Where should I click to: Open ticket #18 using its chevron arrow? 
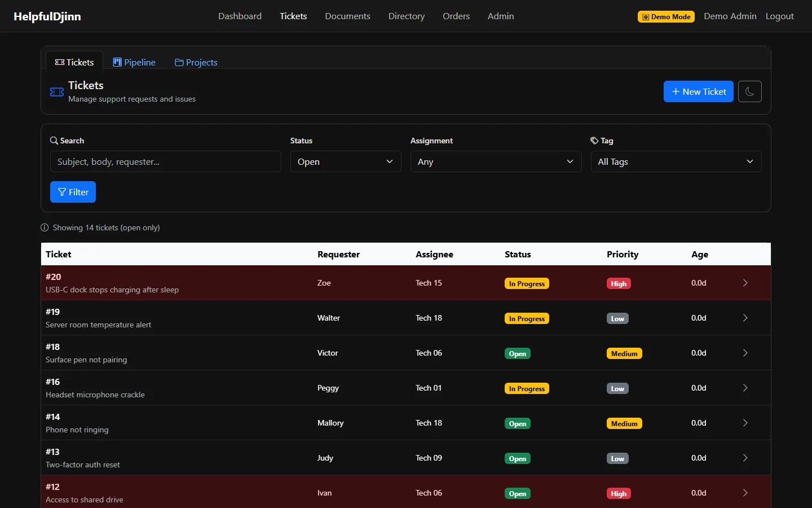tap(745, 353)
